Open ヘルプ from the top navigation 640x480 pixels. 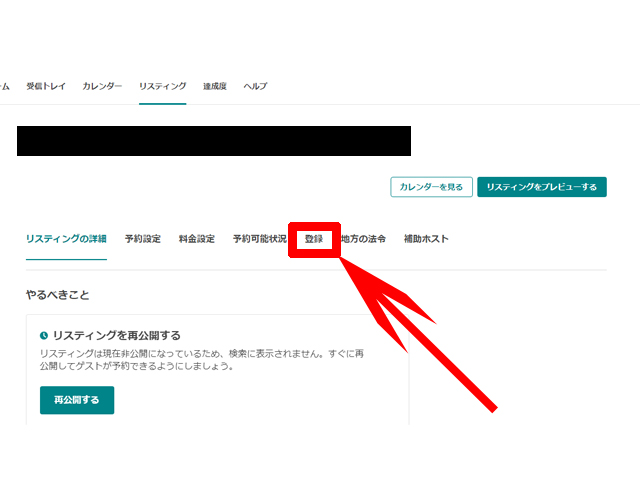coord(255,86)
